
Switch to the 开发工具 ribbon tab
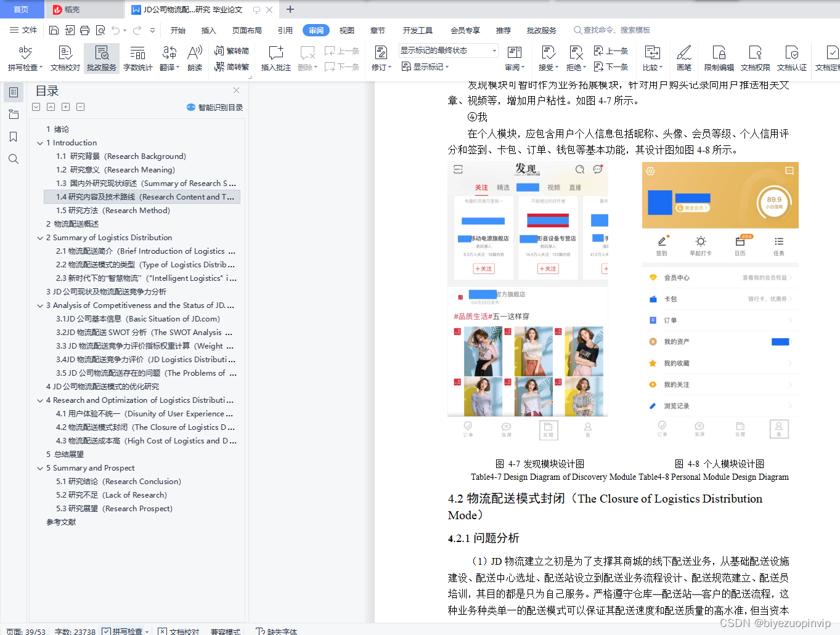pos(418,30)
